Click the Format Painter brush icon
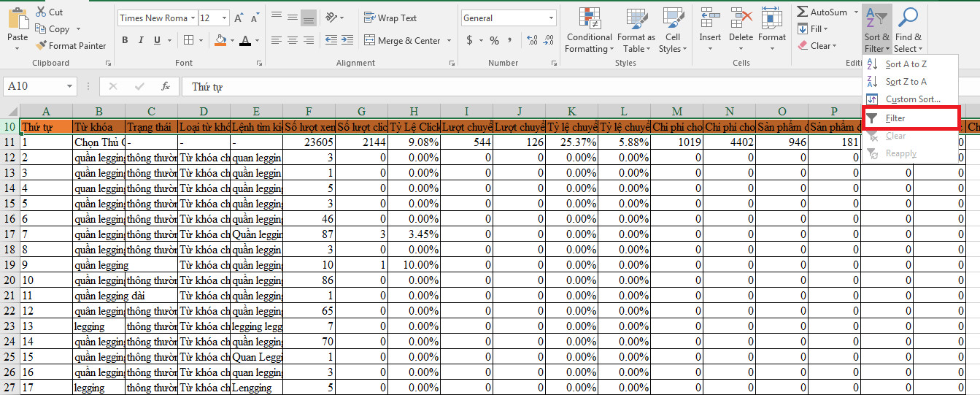This screenshot has height=395, width=980. tap(41, 46)
